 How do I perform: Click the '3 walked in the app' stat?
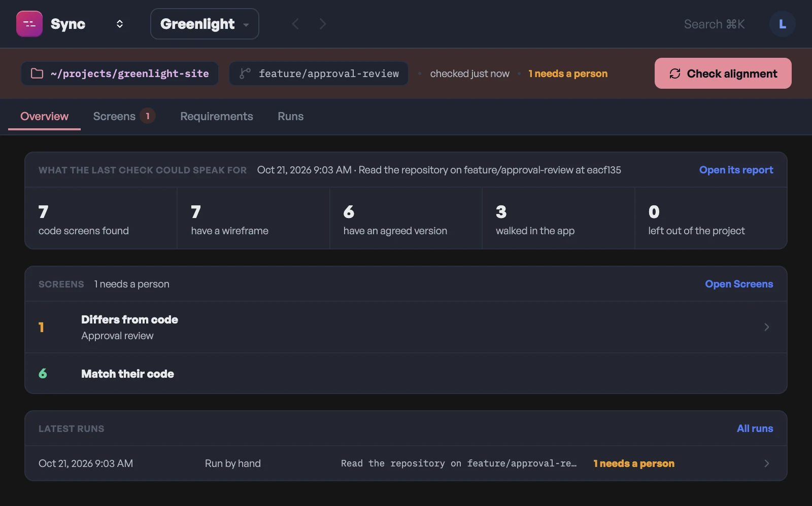coord(558,218)
